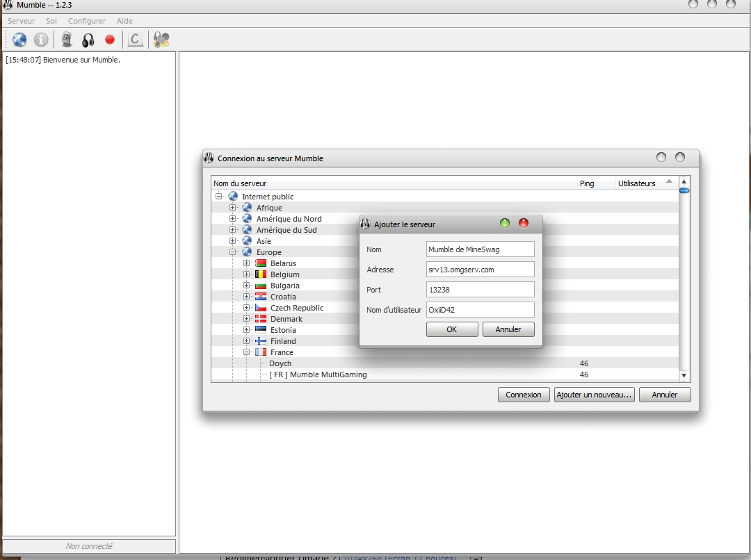The image size is (751, 560).
Task: Confirm with OK in Ajouter le serveur
Action: [x=452, y=329]
